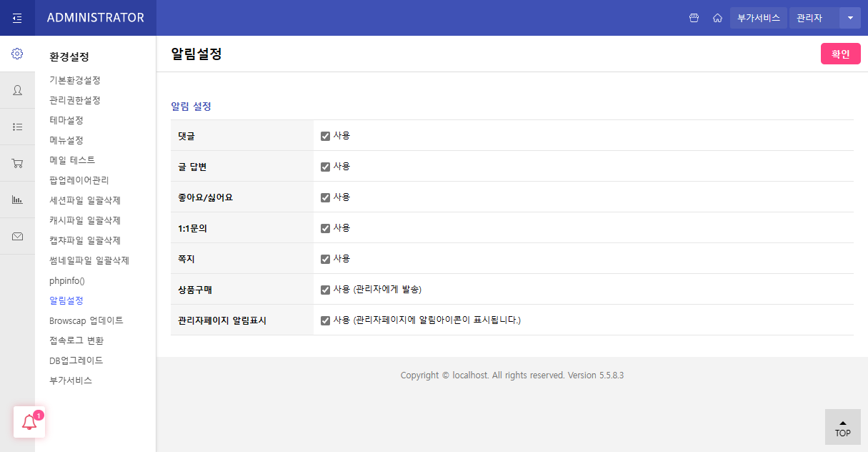Viewport: 868px width, 452px height.
Task: Disable the 상품구매 notification checkbox
Action: 325,290
